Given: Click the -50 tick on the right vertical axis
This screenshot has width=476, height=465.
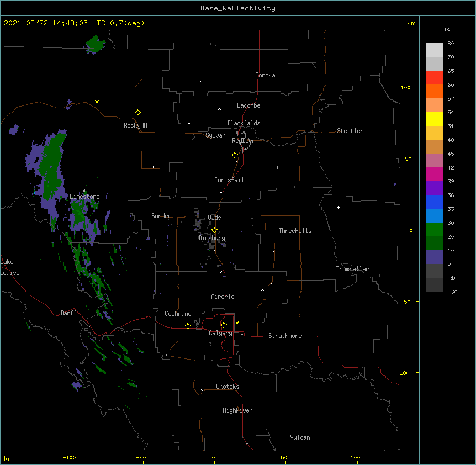Looking at the screenshot, I should (405, 302).
